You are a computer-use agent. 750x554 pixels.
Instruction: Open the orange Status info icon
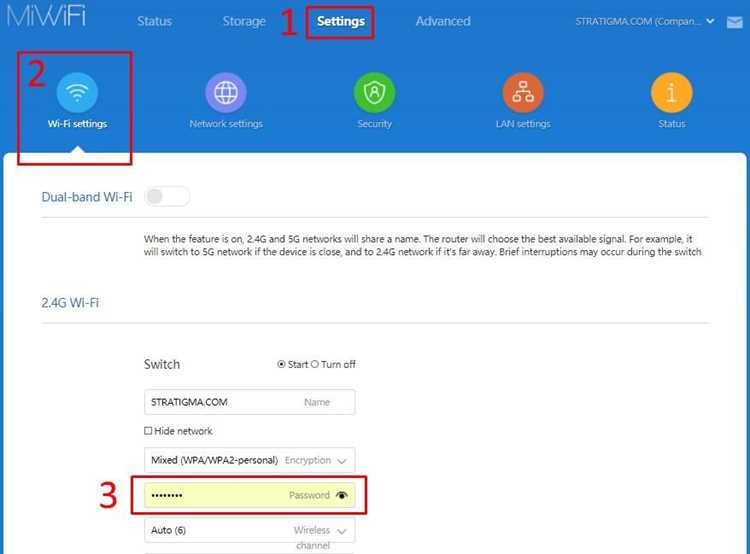pyautogui.click(x=672, y=92)
